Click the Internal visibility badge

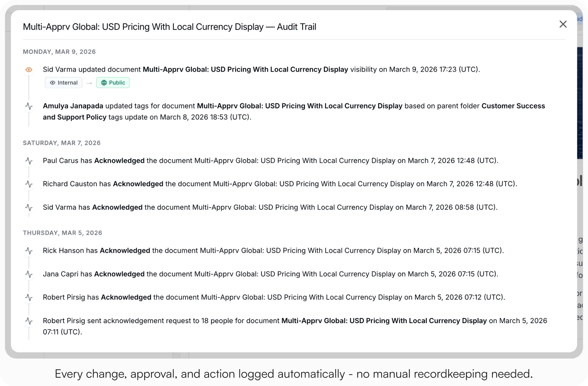[63, 83]
